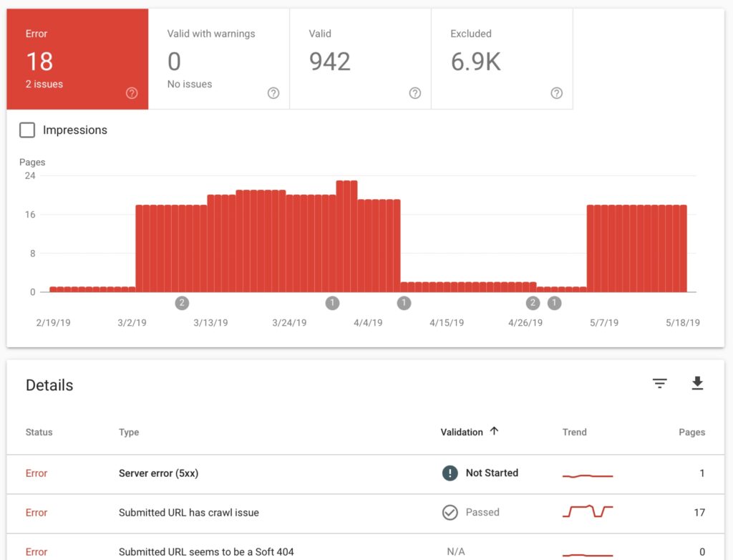Screen dimensions: 733x560
Task: Enable the Impressions checkbox
Action: pyautogui.click(x=27, y=130)
